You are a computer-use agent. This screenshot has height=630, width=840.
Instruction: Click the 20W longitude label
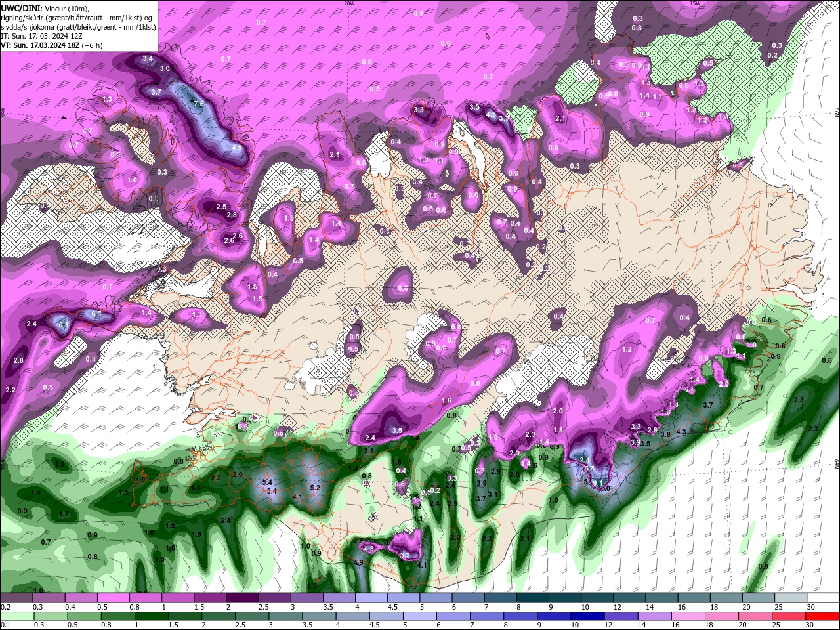click(349, 3)
